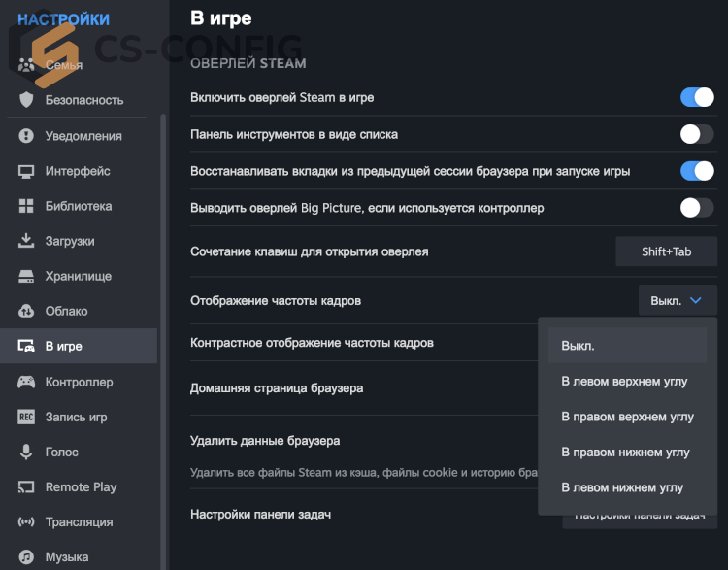
Task: Open the cloud icon for Облако
Action: (x=26, y=311)
